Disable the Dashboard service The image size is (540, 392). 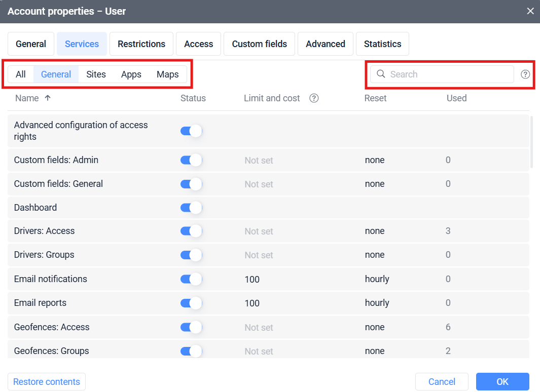(191, 207)
